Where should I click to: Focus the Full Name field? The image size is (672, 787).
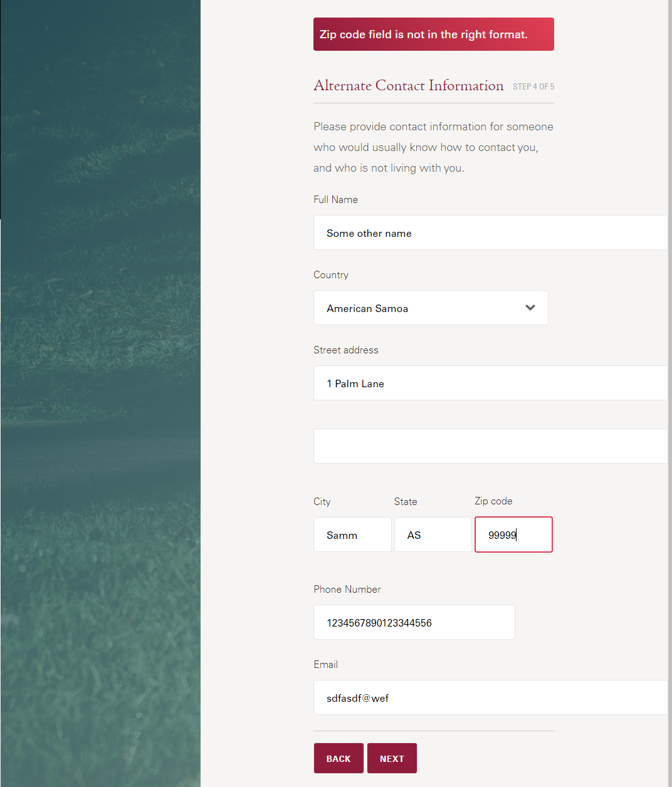(489, 232)
